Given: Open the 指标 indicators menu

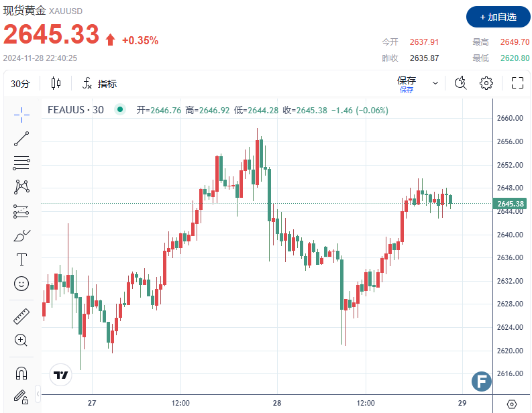Looking at the screenshot, I should coord(100,84).
